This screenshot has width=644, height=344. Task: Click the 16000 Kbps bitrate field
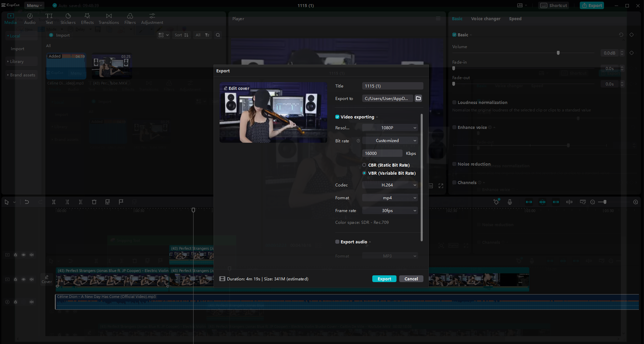pyautogui.click(x=382, y=153)
